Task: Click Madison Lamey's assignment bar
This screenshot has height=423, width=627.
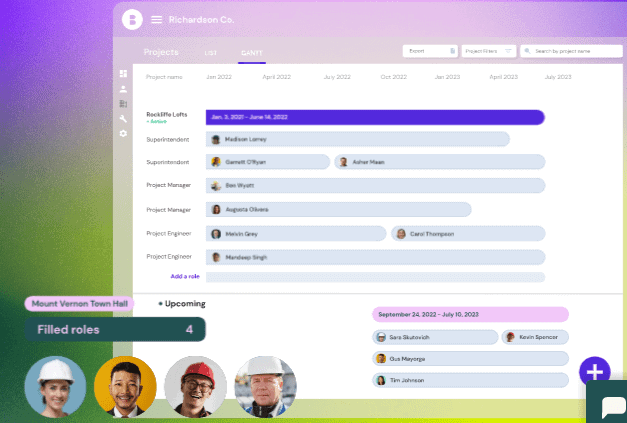Action: tap(357, 139)
